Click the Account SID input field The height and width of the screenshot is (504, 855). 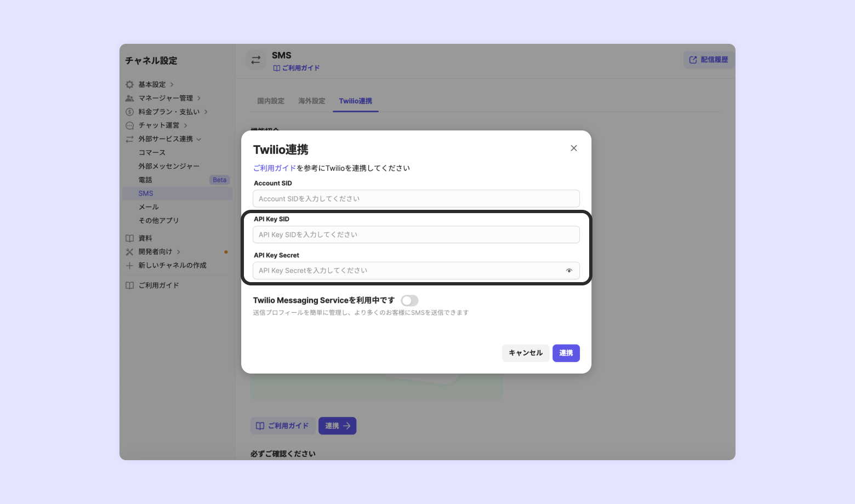tap(416, 199)
